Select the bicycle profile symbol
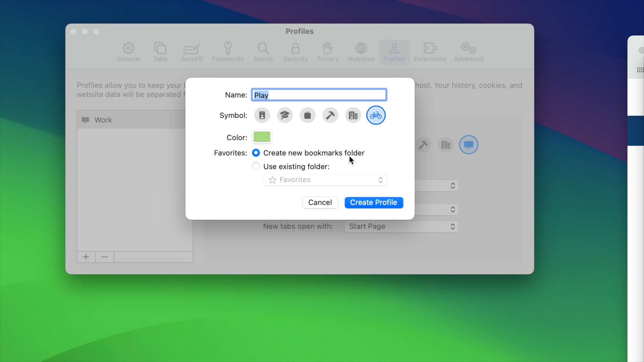This screenshot has width=644, height=362. pyautogui.click(x=376, y=115)
